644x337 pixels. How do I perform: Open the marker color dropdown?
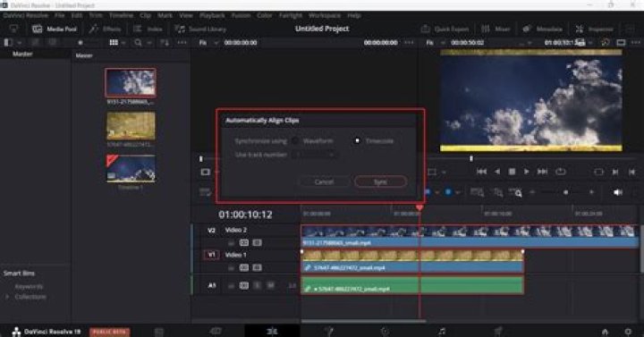[457, 192]
